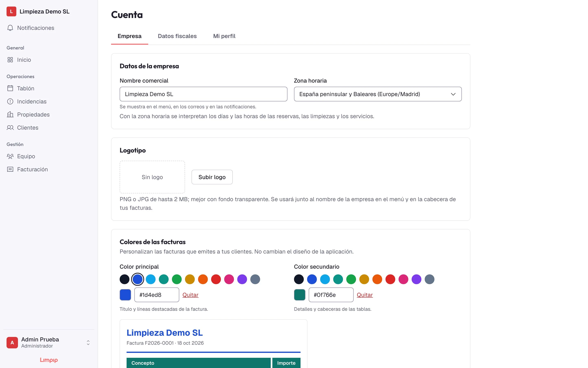Click the Importe header in invoice preview
Image resolution: width=588 pixels, height=368 pixels.
286,363
